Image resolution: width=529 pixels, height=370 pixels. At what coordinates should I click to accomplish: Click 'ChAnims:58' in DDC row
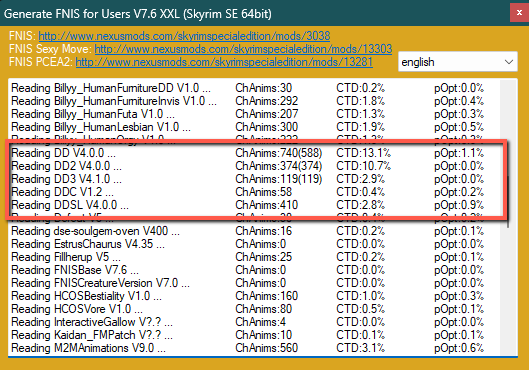click(x=263, y=192)
